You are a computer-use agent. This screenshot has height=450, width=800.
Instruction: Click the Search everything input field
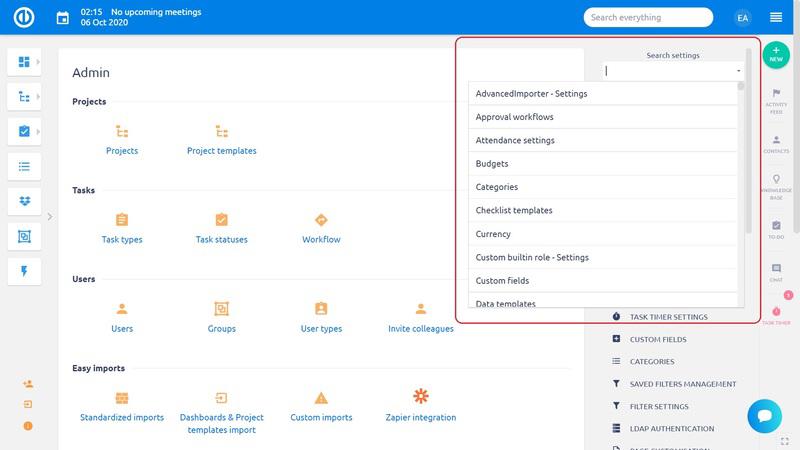[647, 17]
